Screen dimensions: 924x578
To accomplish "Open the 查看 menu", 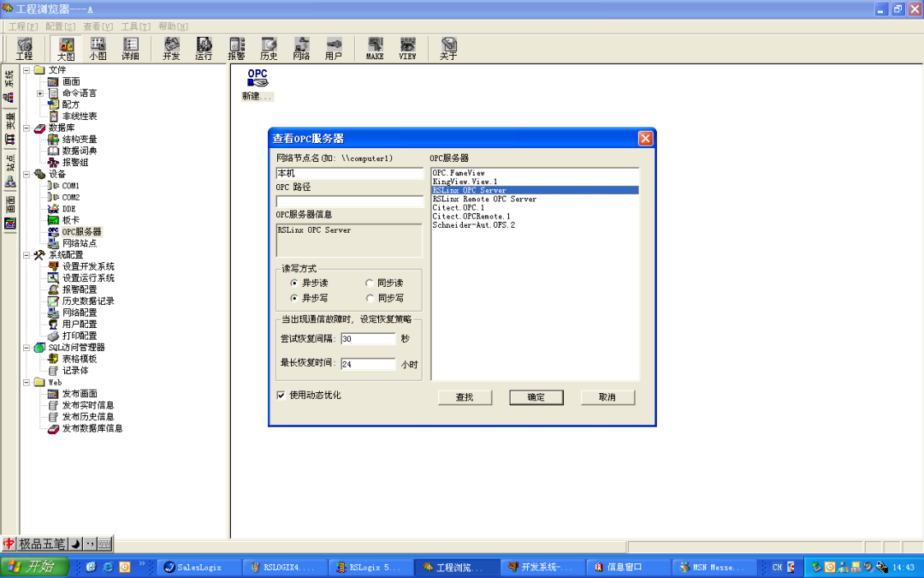I will click(x=98, y=27).
